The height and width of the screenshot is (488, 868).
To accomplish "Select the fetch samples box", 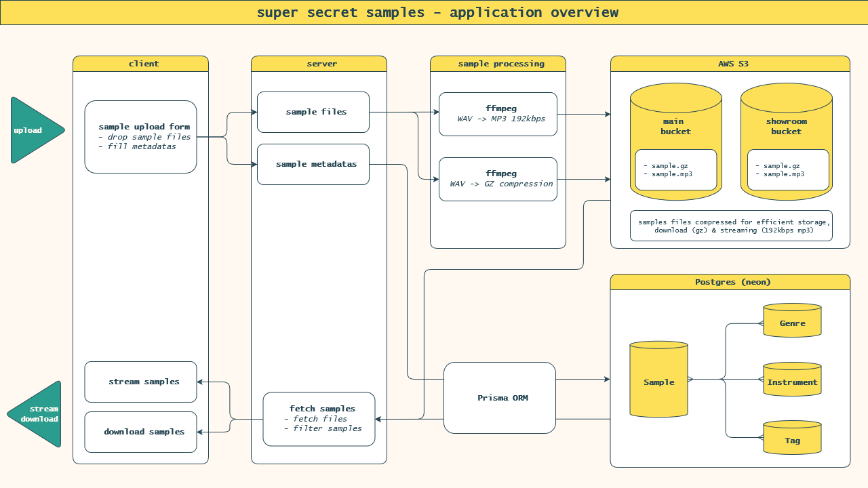I will coord(319,419).
